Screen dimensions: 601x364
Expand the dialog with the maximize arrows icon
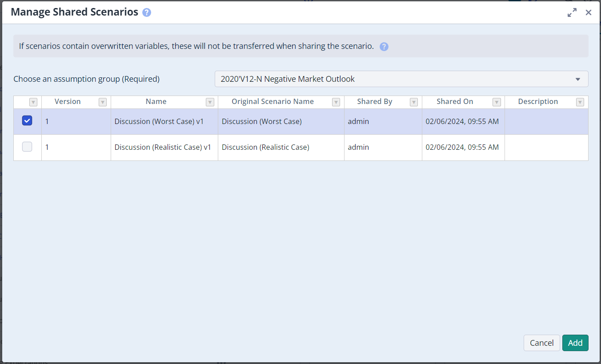pyautogui.click(x=572, y=12)
